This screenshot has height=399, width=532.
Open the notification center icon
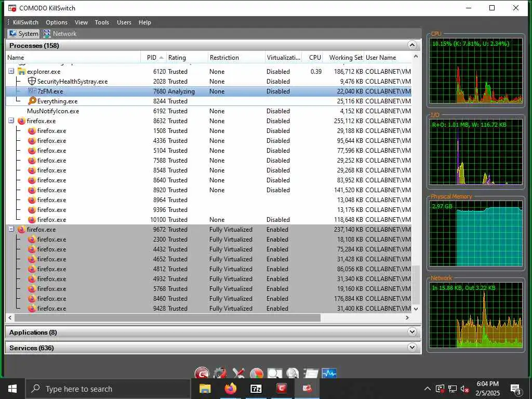pyautogui.click(x=515, y=390)
